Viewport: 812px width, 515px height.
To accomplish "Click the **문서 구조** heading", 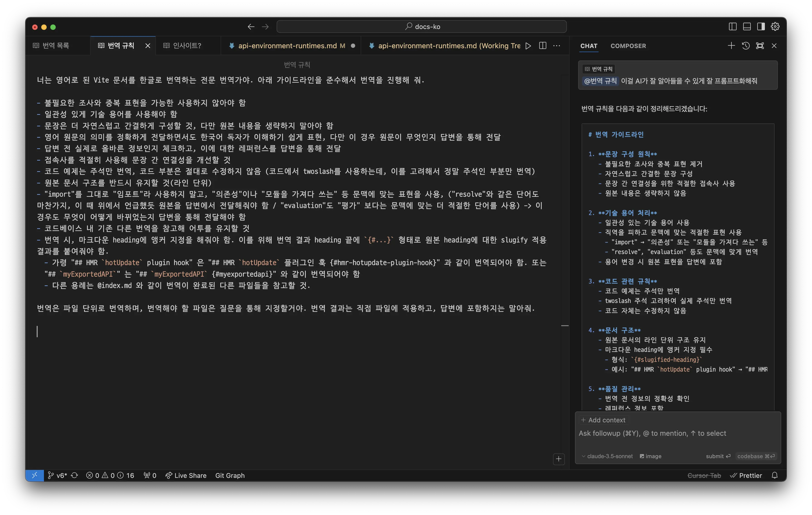I will [x=619, y=330].
